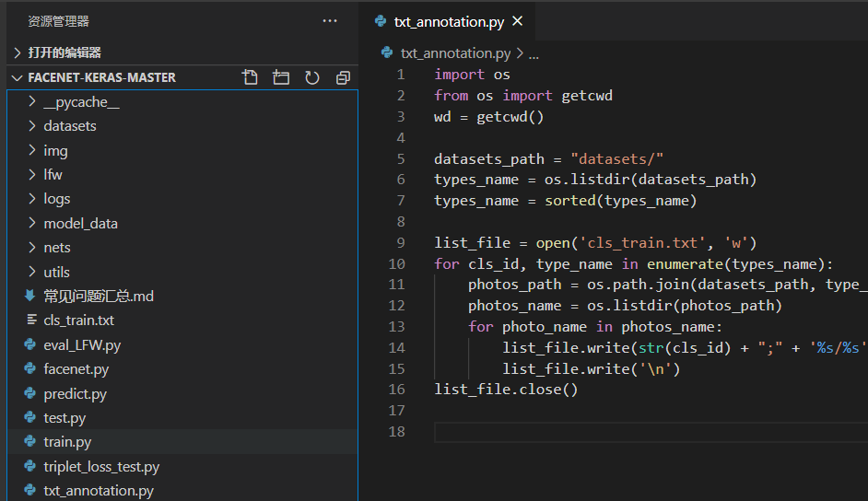
Task: Click the explorer title 资源管理器
Action: coord(59,21)
